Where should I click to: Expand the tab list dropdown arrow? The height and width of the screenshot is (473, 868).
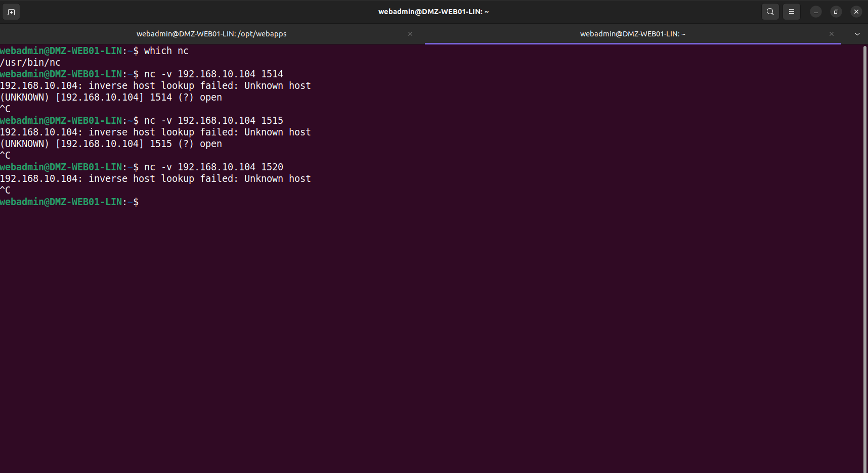[857, 34]
